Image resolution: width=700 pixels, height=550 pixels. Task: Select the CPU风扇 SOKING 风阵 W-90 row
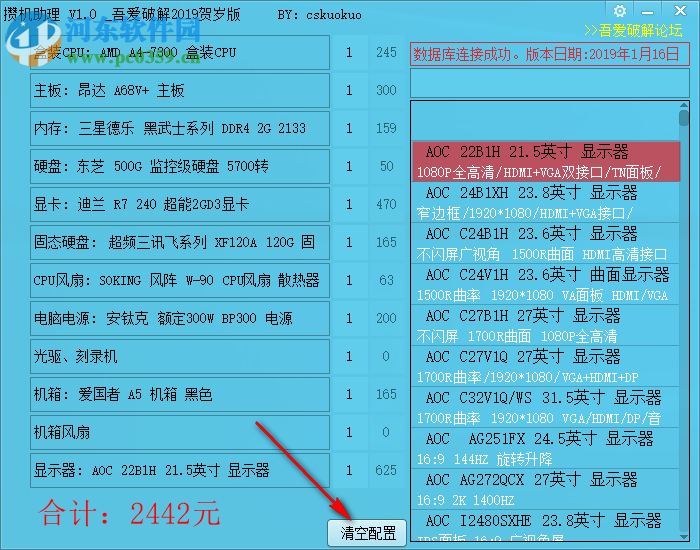(180, 280)
